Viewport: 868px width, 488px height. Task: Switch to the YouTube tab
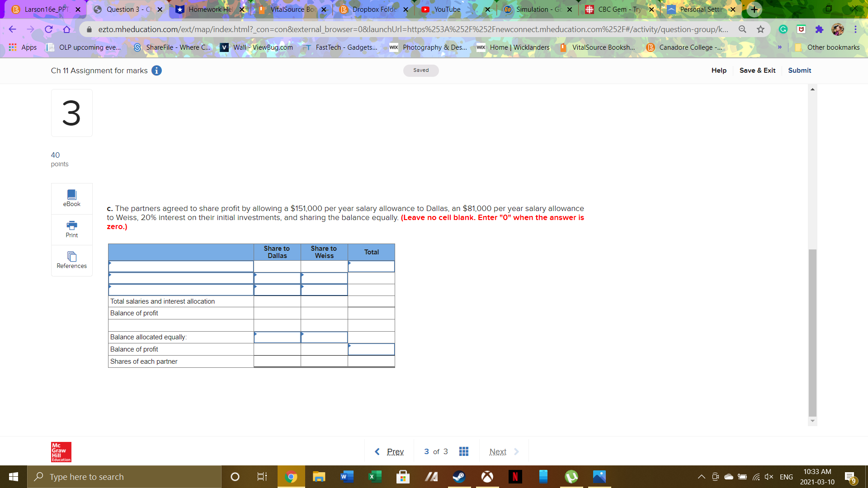point(447,9)
